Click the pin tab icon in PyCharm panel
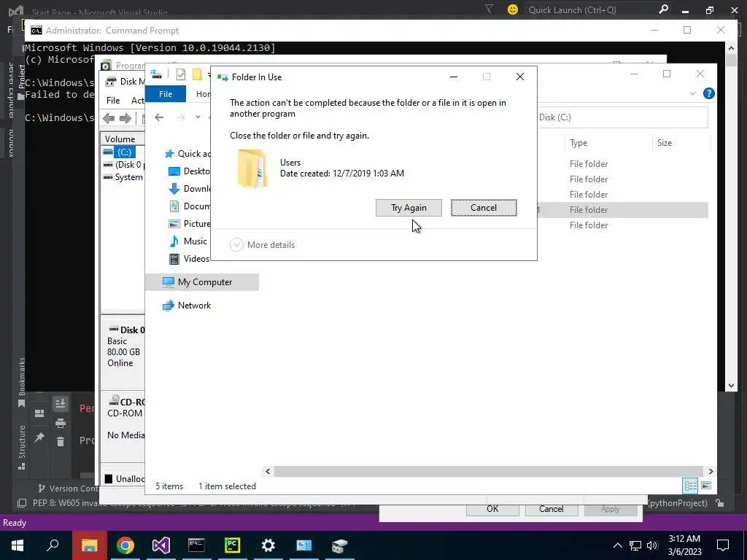The width and height of the screenshot is (747, 560). tap(39, 437)
